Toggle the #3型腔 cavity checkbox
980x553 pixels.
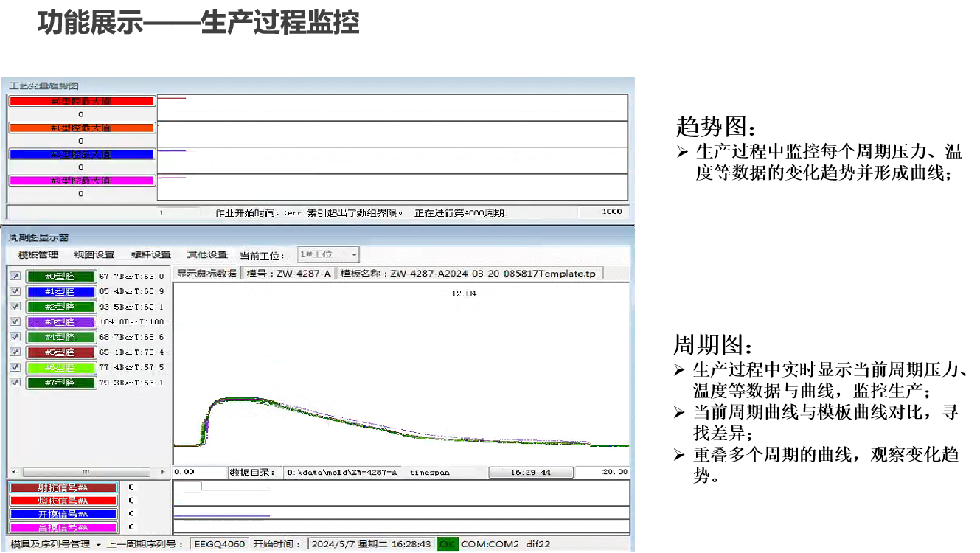15,321
